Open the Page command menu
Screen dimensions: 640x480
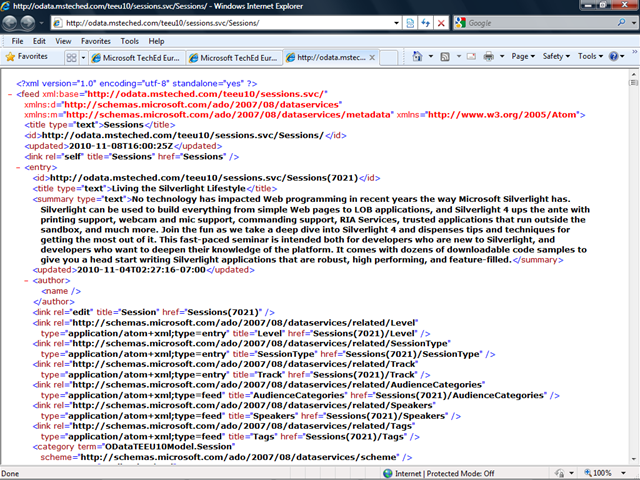523,56
